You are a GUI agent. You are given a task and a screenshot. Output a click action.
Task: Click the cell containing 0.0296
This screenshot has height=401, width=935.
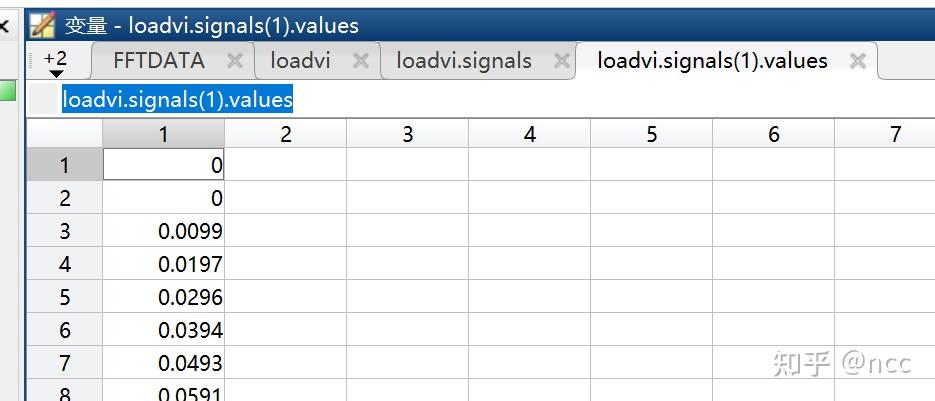[164, 297]
